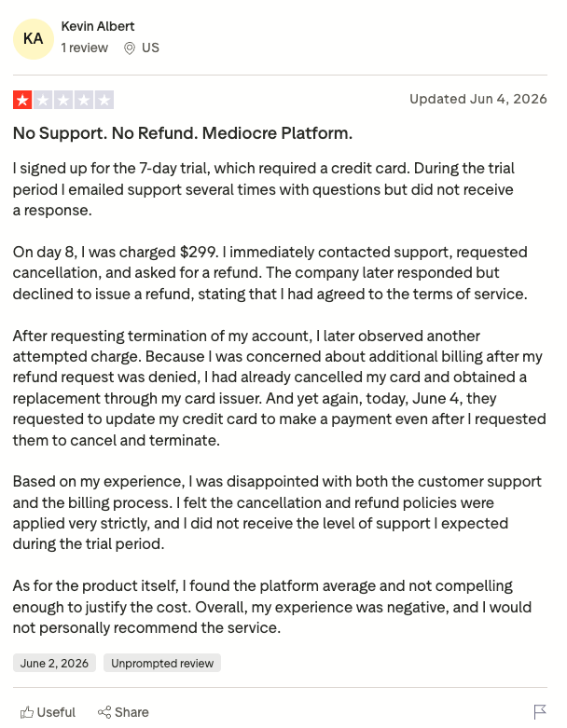
Task: Report the review with the flag icon
Action: [x=540, y=712]
